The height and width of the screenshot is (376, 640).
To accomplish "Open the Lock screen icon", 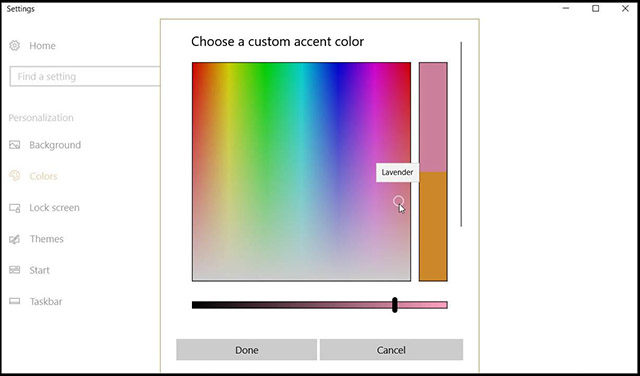I will click(x=15, y=208).
